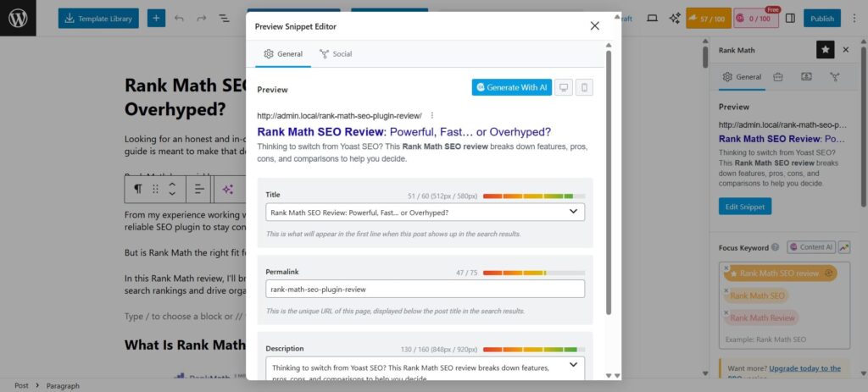Click the Permalink length progress bar

click(534, 273)
